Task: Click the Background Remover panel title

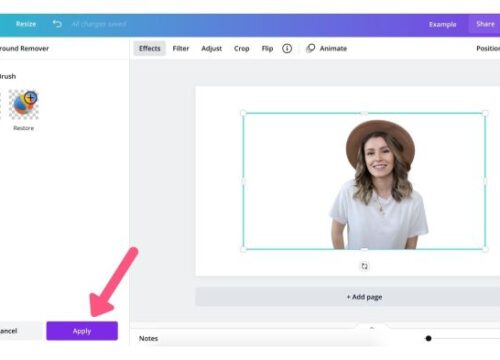Action: (x=24, y=48)
